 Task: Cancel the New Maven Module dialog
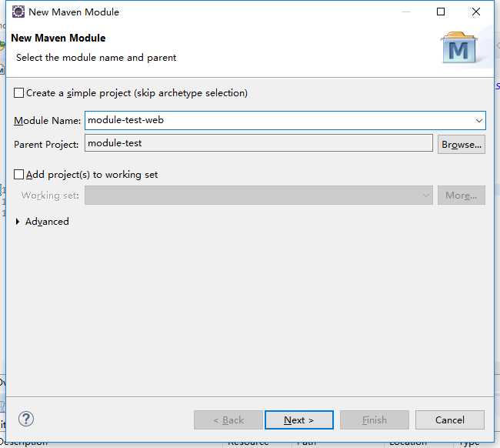tap(450, 420)
